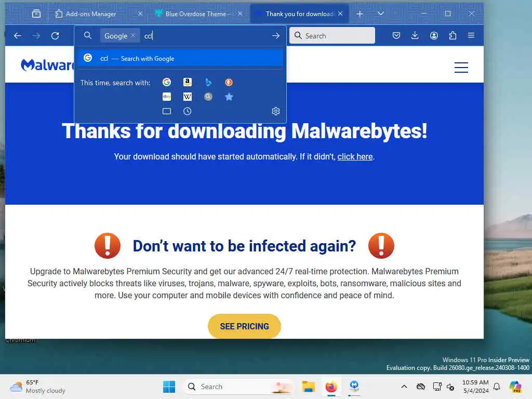Open search settings gear in dropdown
This screenshot has height=399, width=532.
click(275, 111)
